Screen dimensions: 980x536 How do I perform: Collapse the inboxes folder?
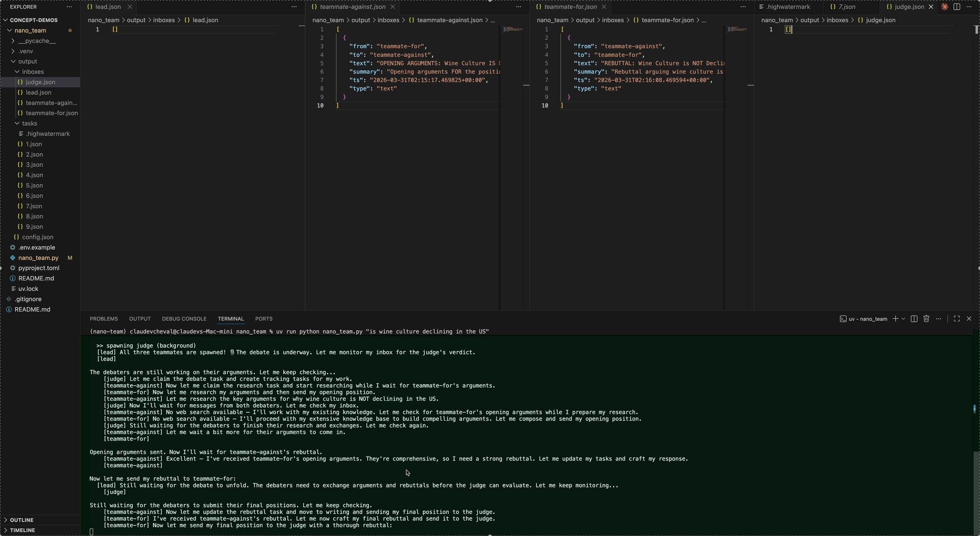click(x=16, y=72)
